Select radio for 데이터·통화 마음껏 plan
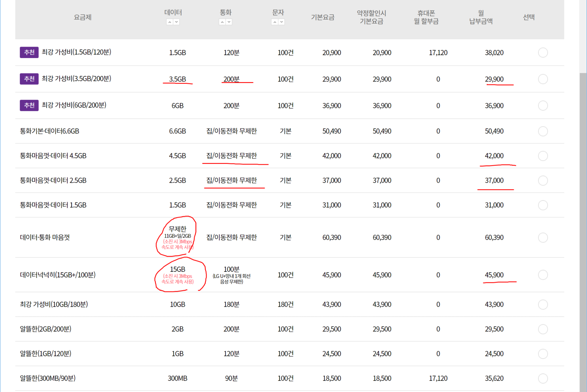 tap(543, 237)
